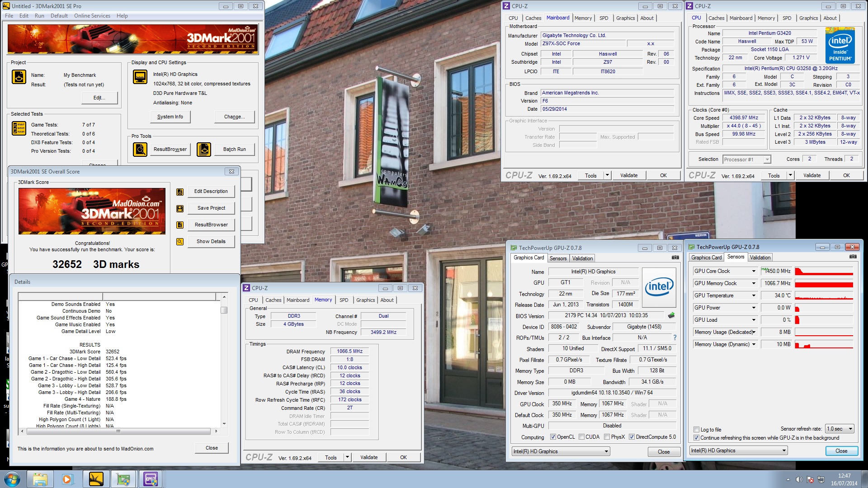This screenshot has height=488, width=868.
Task: Enable Log to file checkbox
Action: pyautogui.click(x=696, y=430)
